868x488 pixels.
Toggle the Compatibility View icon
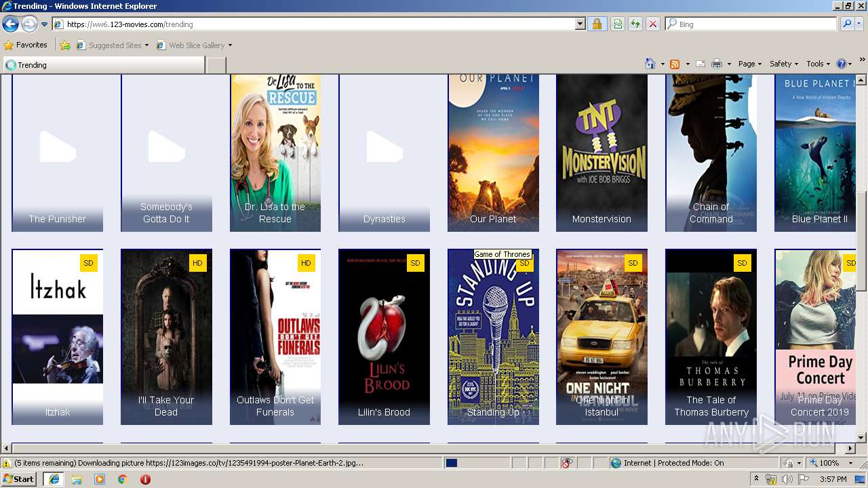coord(618,24)
